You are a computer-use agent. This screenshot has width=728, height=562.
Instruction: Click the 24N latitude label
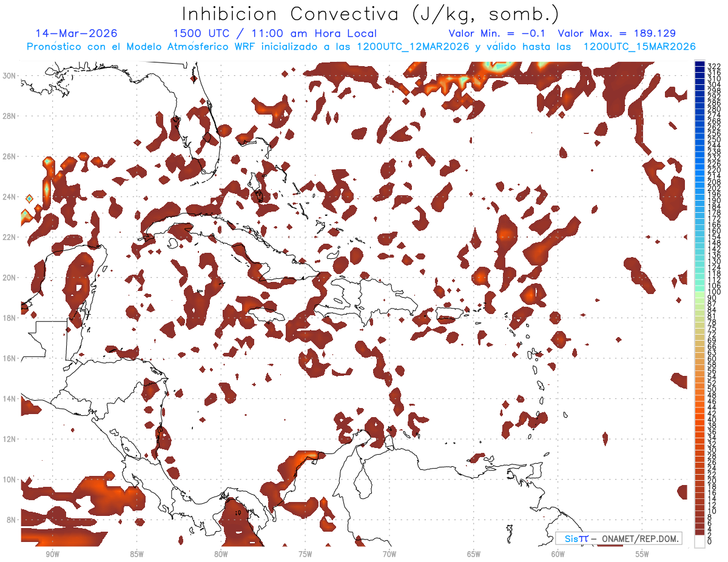tap(10, 196)
